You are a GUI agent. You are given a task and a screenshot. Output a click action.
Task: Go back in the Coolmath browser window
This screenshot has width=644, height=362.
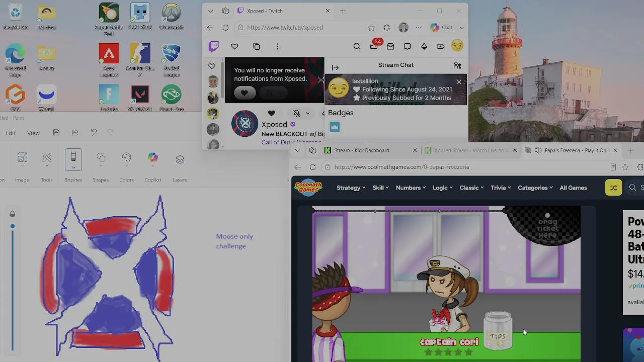tap(297, 167)
